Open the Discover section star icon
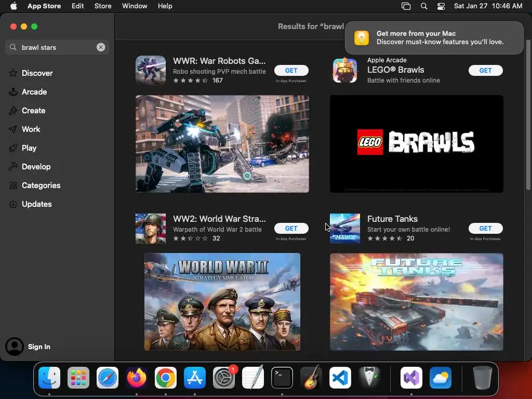The width and height of the screenshot is (532, 399). pyautogui.click(x=13, y=73)
